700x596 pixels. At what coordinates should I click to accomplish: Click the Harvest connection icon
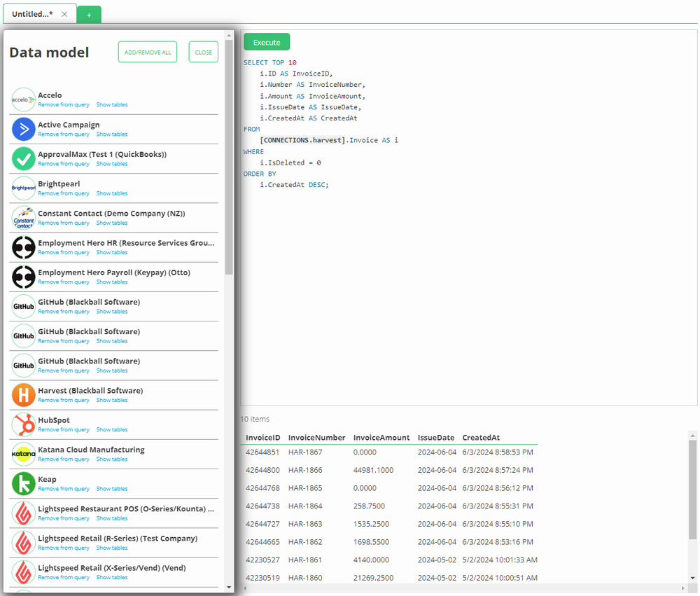23,395
